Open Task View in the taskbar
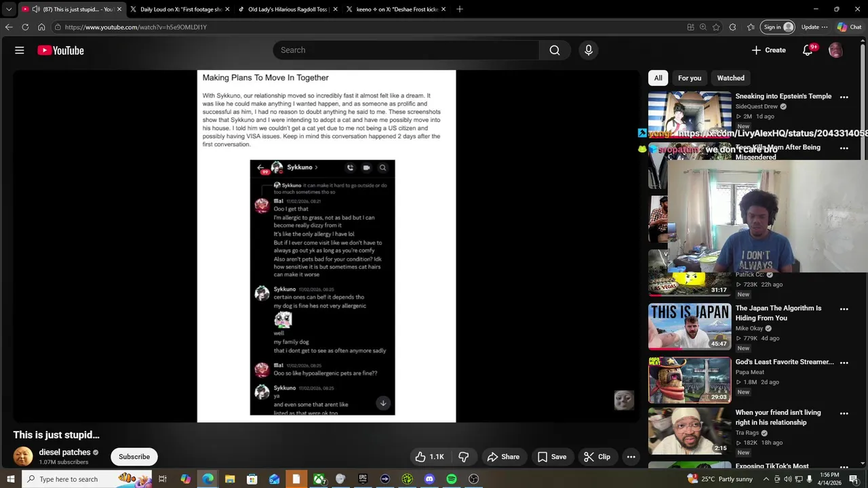The height and width of the screenshot is (488, 868). click(x=163, y=479)
